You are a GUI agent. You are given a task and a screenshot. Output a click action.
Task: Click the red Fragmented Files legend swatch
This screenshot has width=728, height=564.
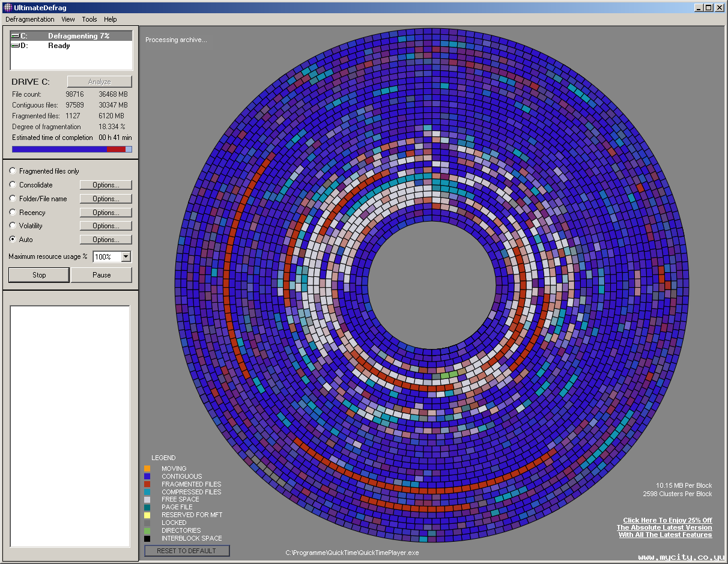(147, 484)
